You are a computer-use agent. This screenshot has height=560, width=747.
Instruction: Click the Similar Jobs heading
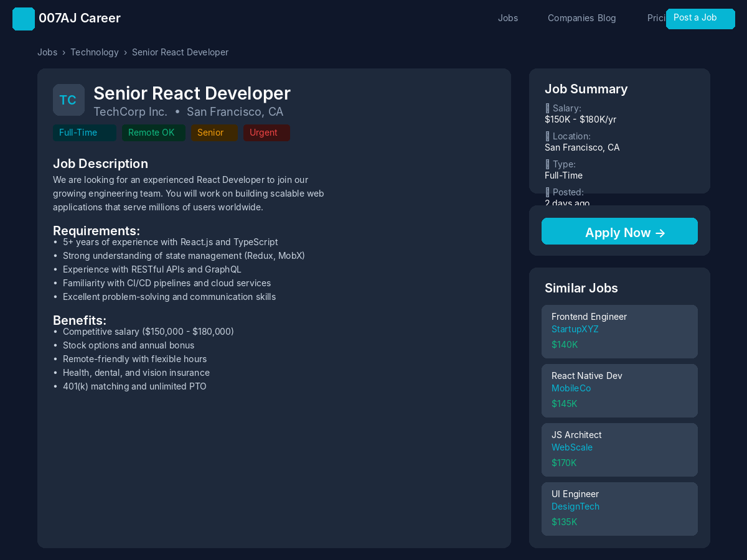[581, 288]
